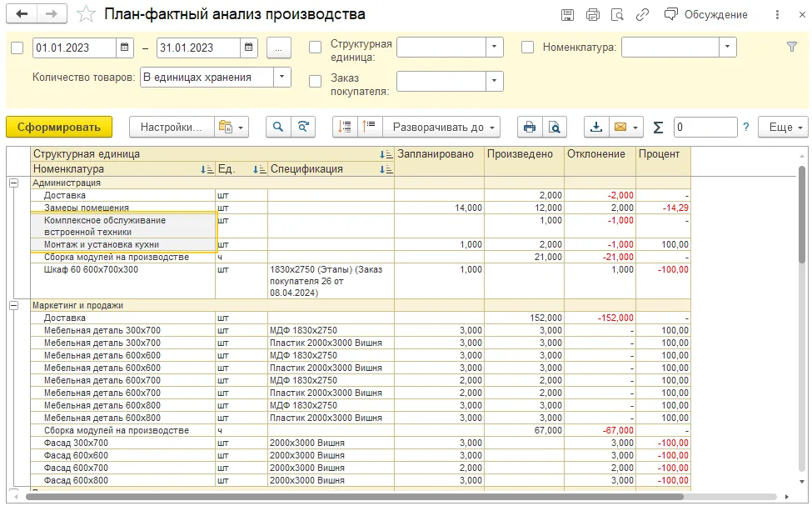The width and height of the screenshot is (812, 511).
Task: Open the Разворачивать до dropdown
Action: 441,127
